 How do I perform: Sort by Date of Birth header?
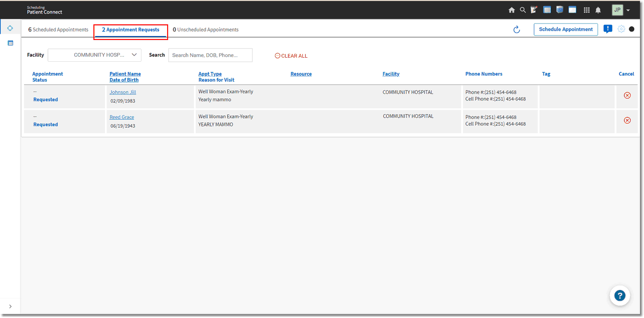click(124, 80)
